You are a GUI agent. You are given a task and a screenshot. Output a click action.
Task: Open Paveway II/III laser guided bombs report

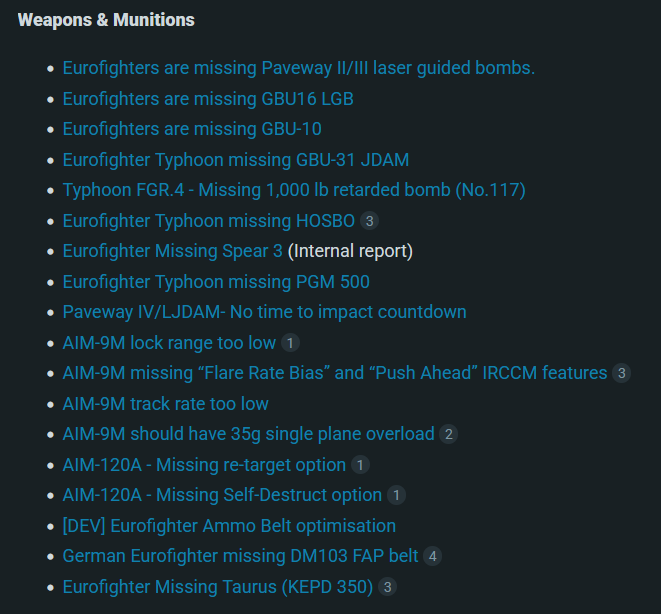pos(298,68)
